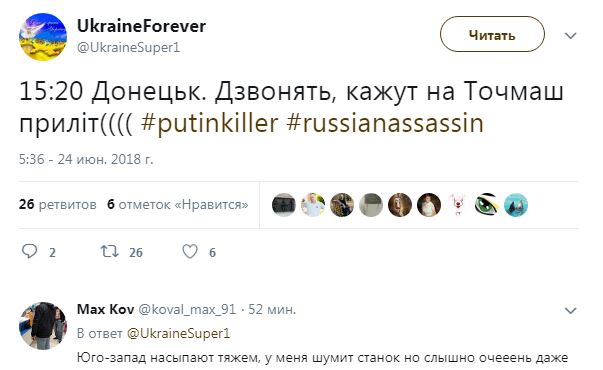Open the #russianassassin hashtag

click(385, 123)
